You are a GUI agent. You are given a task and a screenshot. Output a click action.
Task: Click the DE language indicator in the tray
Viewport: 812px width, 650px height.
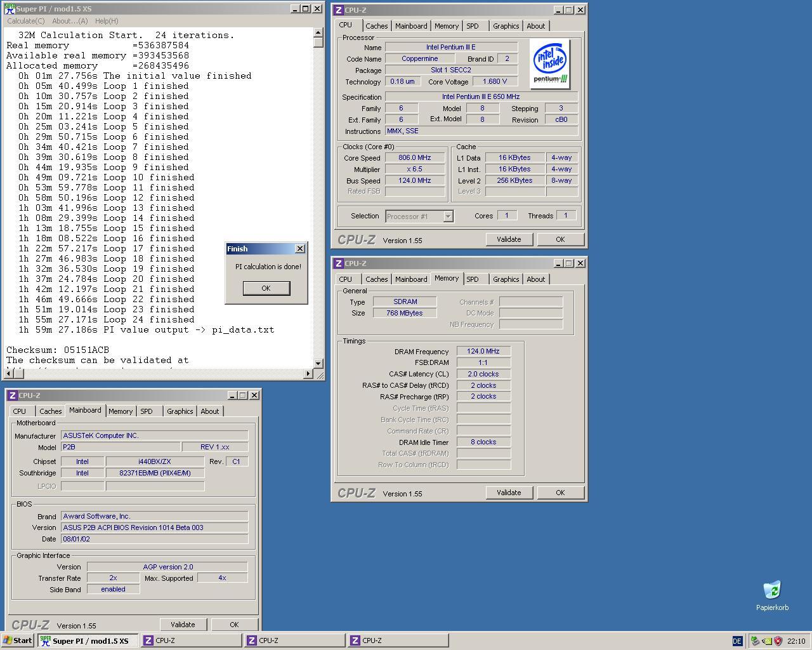click(x=737, y=641)
